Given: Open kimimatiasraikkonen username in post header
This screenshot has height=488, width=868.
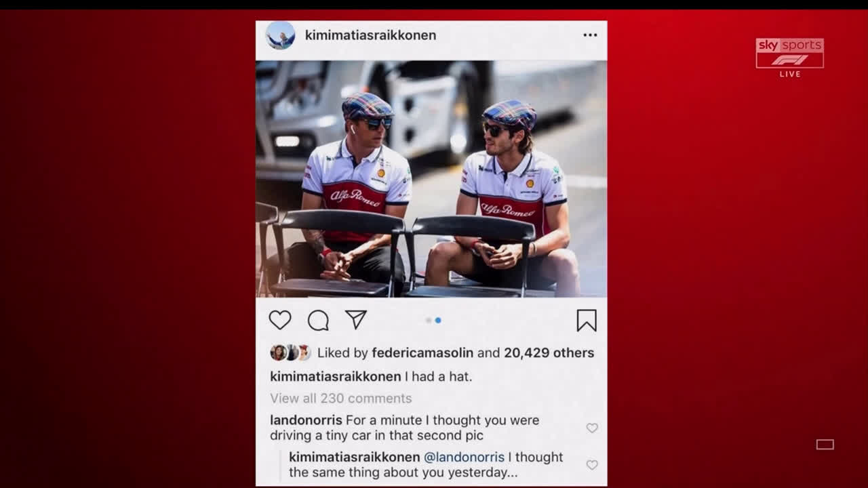Looking at the screenshot, I should pyautogui.click(x=371, y=35).
